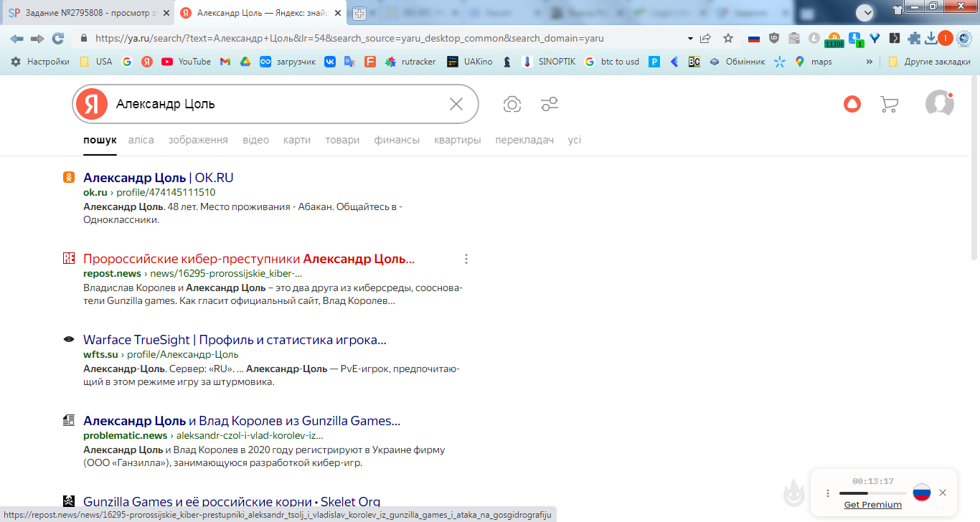Click the padlock site info icon
Viewport: 980px width, 522px height.
84,39
